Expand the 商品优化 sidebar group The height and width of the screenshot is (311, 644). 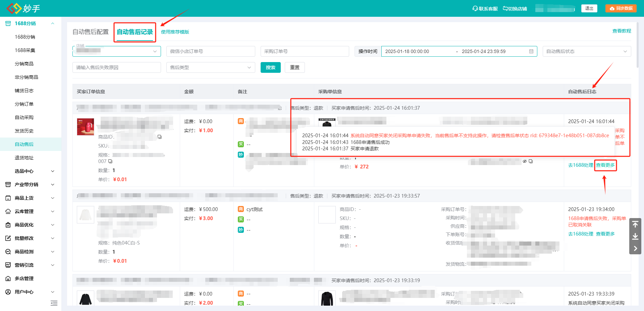[x=53, y=225]
